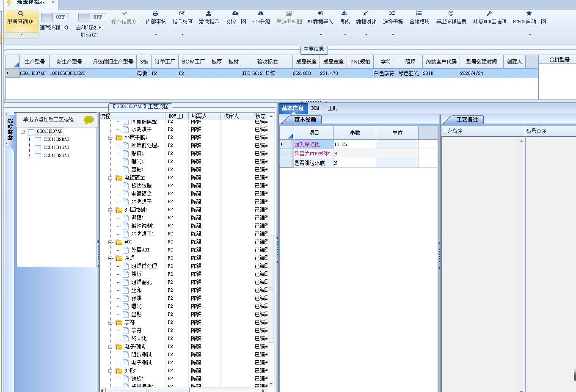
Task: Click the process list vertical scrollbar
Action: tap(271, 289)
